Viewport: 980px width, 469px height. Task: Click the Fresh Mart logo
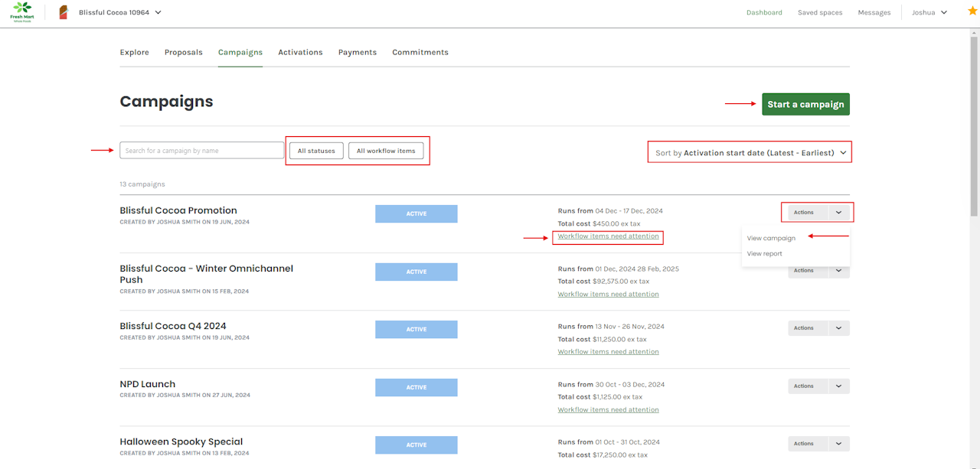pyautogui.click(x=22, y=12)
